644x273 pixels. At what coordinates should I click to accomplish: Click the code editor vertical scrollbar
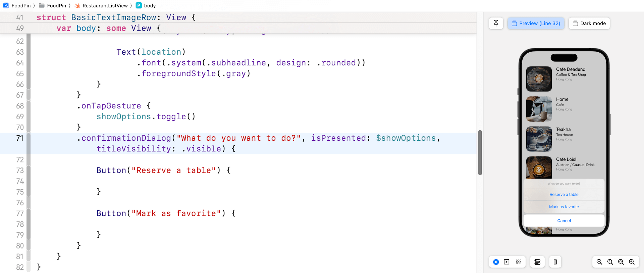480,152
